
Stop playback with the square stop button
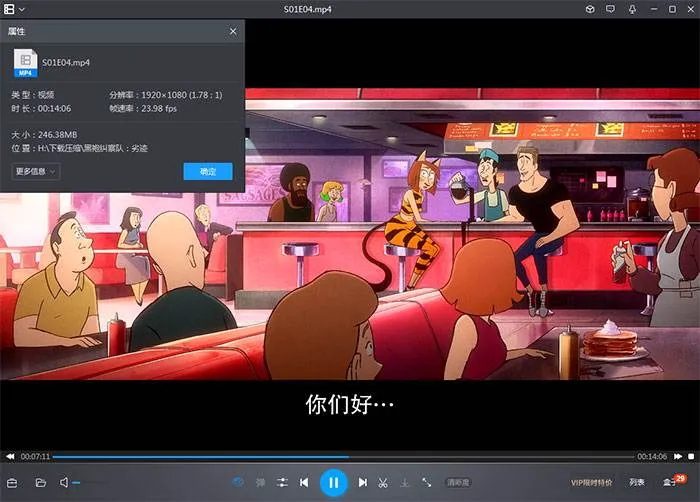691,456
